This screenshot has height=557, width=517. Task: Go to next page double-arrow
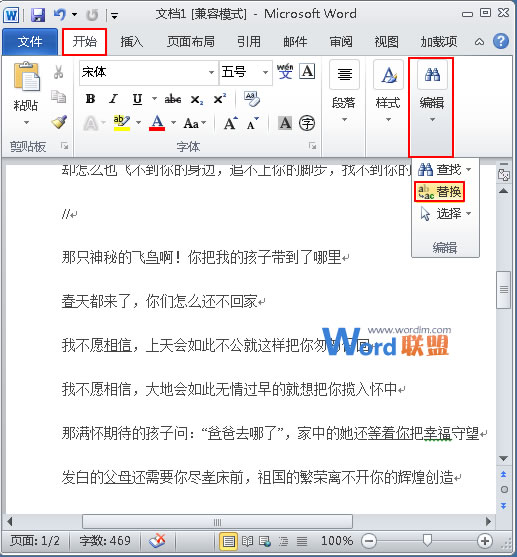[503, 505]
